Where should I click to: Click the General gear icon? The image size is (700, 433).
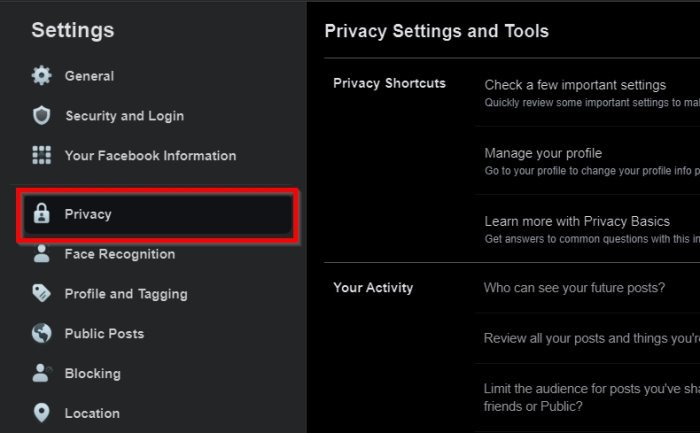pos(41,76)
